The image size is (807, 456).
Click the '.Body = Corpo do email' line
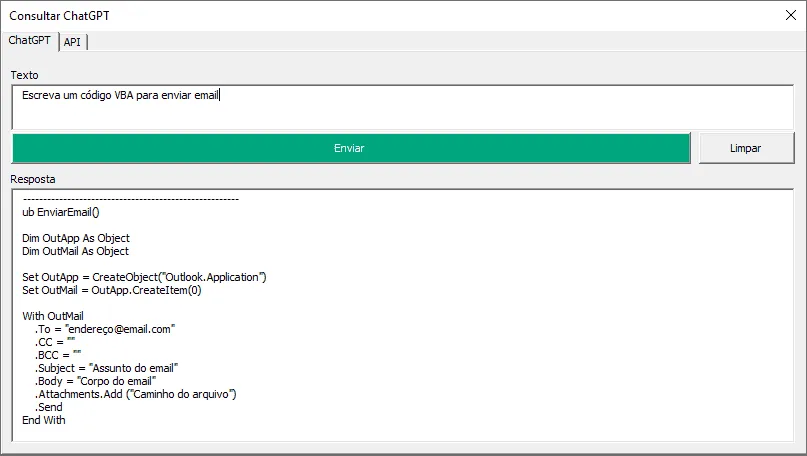(x=95, y=381)
